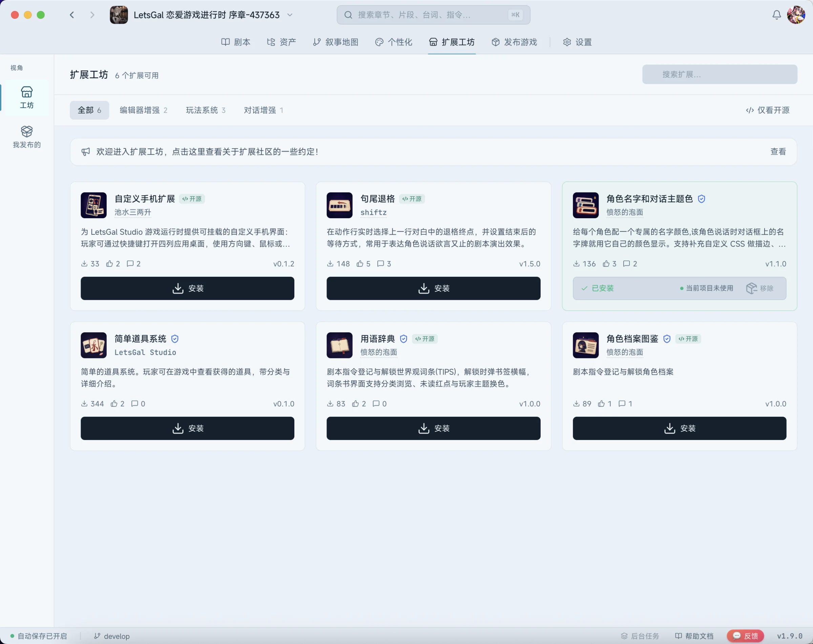Viewport: 813px width, 644px height.
Task: Click the 开源 badge on 角色档案图鉴
Action: (x=688, y=339)
